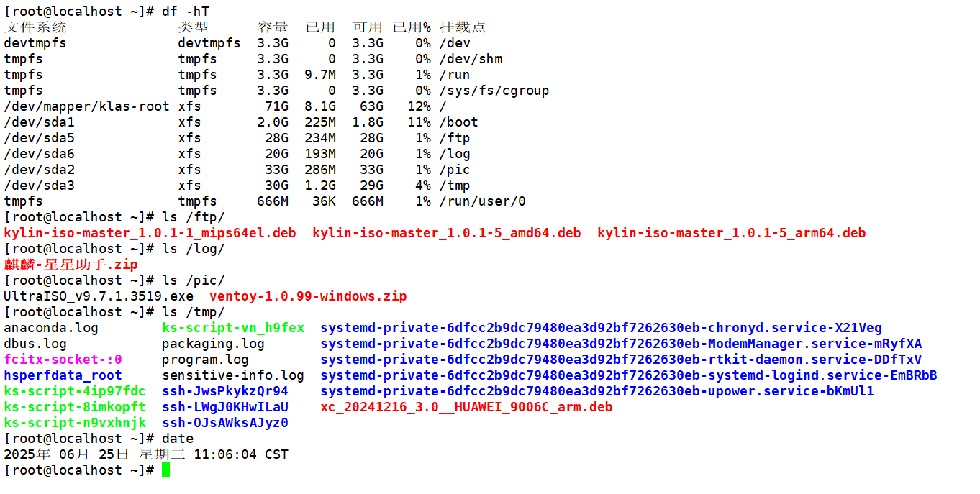
Task: Click the date output line
Action: 146,454
